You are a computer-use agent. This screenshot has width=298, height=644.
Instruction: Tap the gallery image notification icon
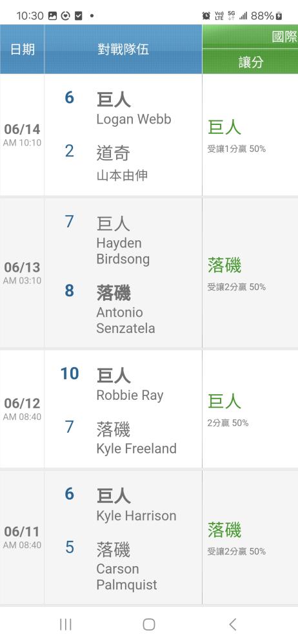tap(52, 15)
